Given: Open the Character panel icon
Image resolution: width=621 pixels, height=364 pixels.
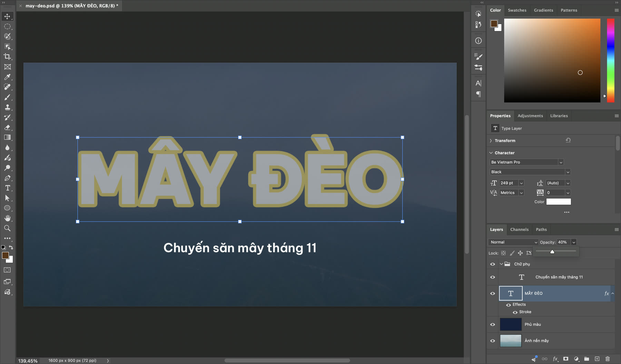Looking at the screenshot, I should point(478,83).
